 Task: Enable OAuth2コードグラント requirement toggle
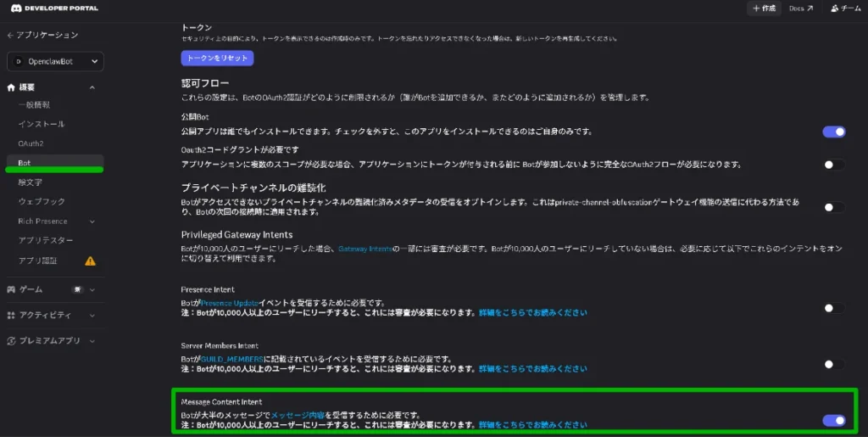click(x=834, y=165)
